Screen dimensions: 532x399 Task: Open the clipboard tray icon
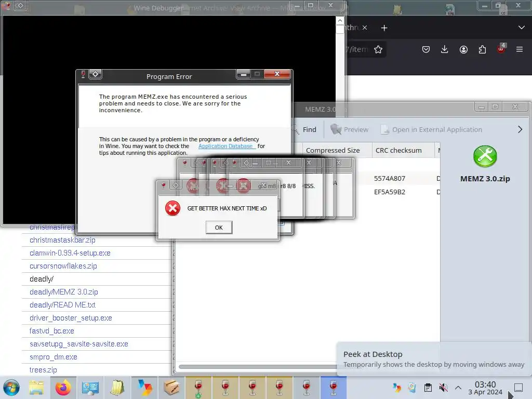(x=428, y=388)
